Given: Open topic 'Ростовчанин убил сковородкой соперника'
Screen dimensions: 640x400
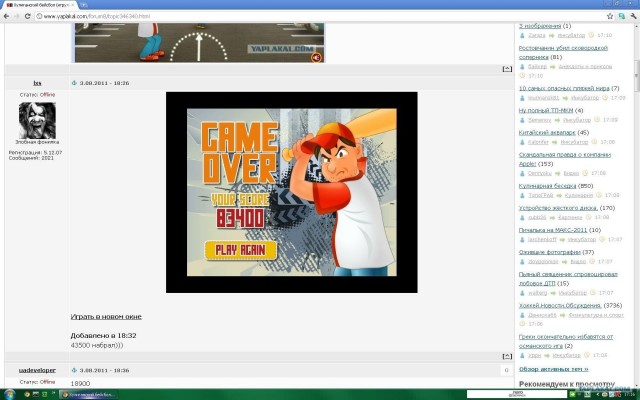Looking at the screenshot, I should (x=563, y=52).
